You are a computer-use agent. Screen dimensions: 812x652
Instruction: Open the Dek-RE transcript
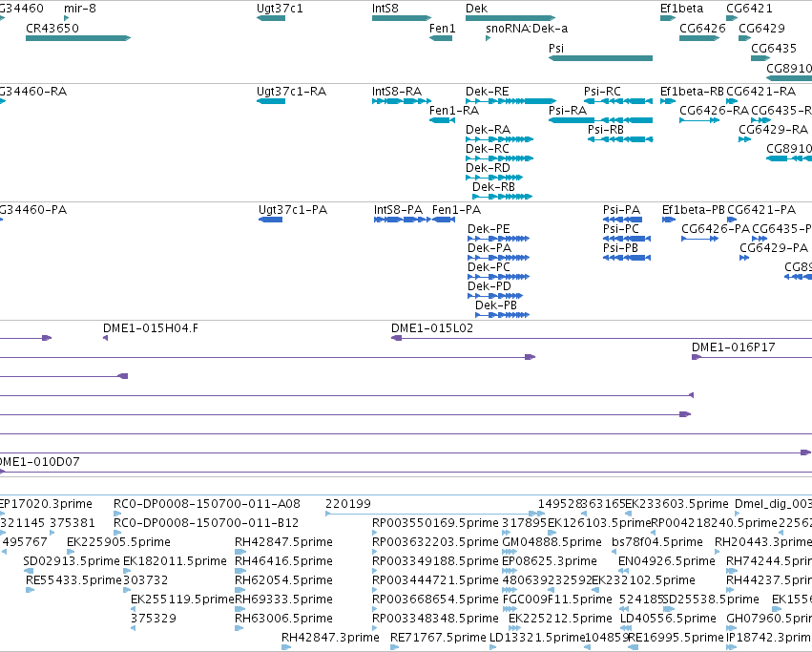[x=510, y=101]
